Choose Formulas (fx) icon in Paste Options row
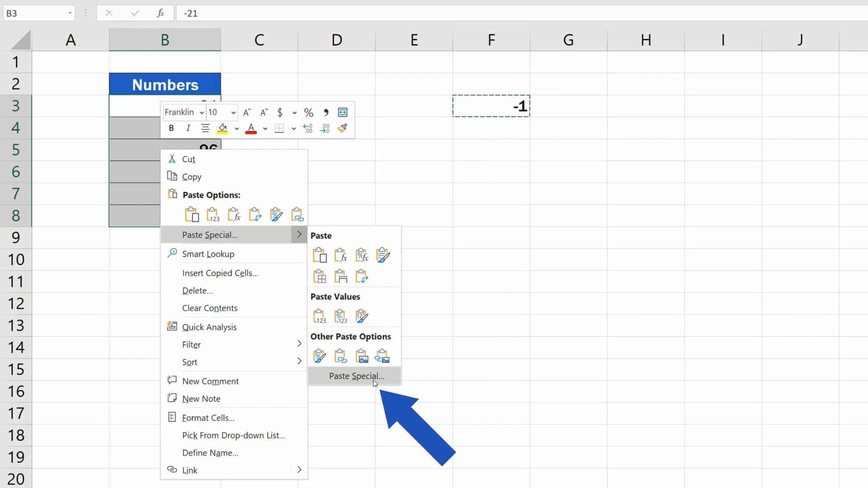This screenshot has height=488, width=868. coord(234,215)
